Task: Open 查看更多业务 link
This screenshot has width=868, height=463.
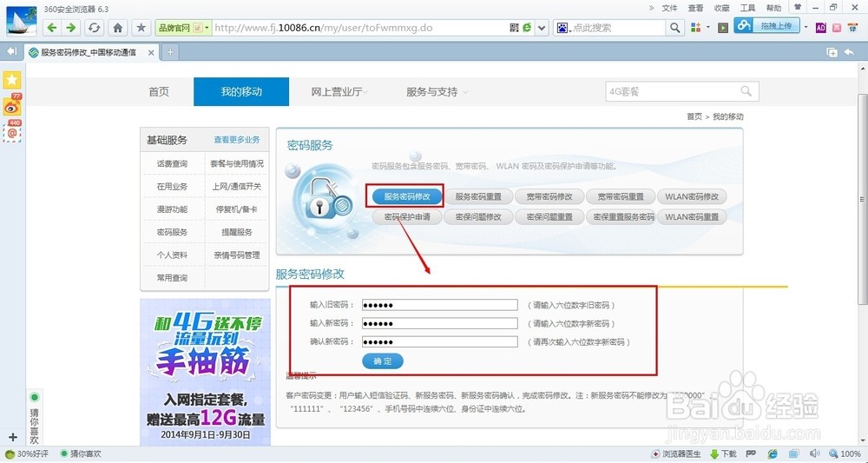Action: (x=237, y=140)
